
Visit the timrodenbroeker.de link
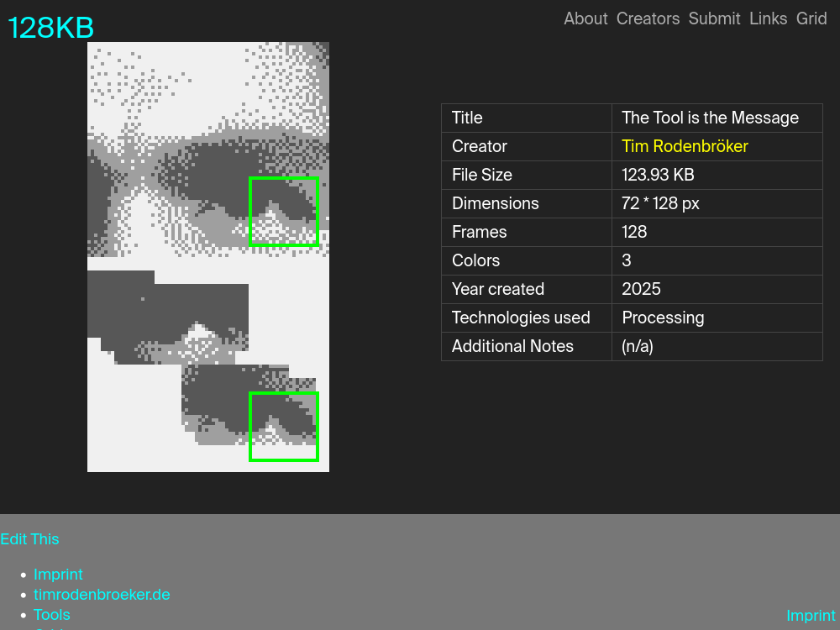[102, 595]
